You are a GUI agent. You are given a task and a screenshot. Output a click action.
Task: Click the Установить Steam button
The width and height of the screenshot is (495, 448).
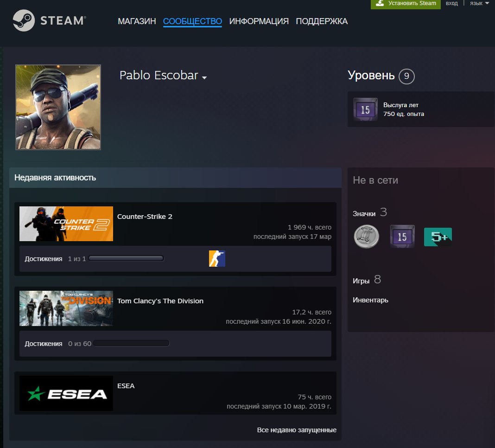coord(406,4)
